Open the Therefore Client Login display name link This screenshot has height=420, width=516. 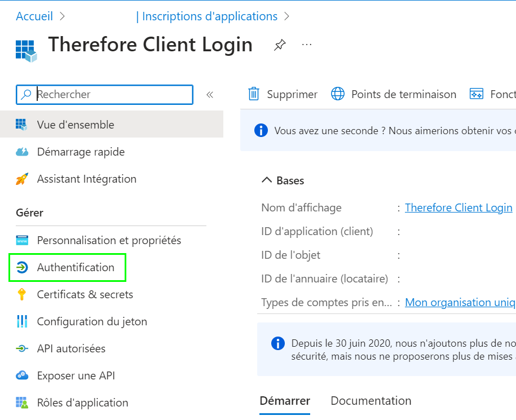tap(458, 207)
